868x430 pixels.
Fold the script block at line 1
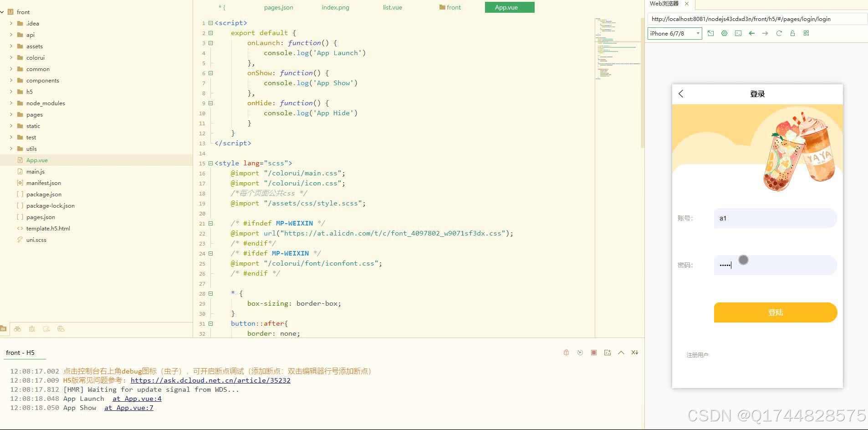click(210, 23)
